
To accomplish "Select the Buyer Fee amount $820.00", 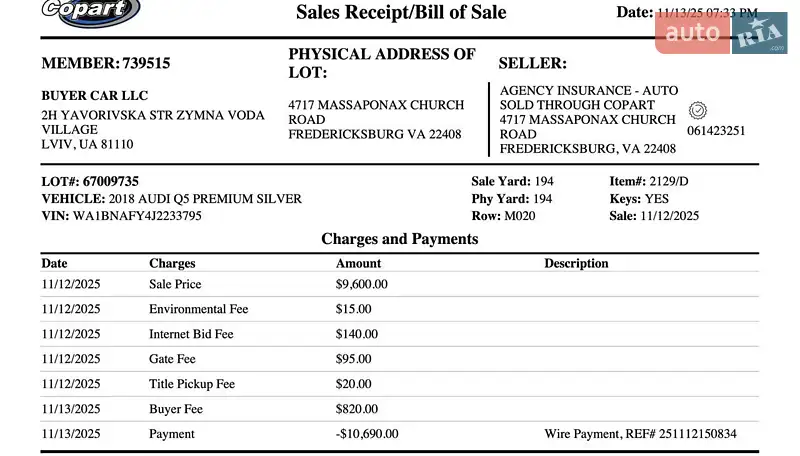I will (x=357, y=409).
